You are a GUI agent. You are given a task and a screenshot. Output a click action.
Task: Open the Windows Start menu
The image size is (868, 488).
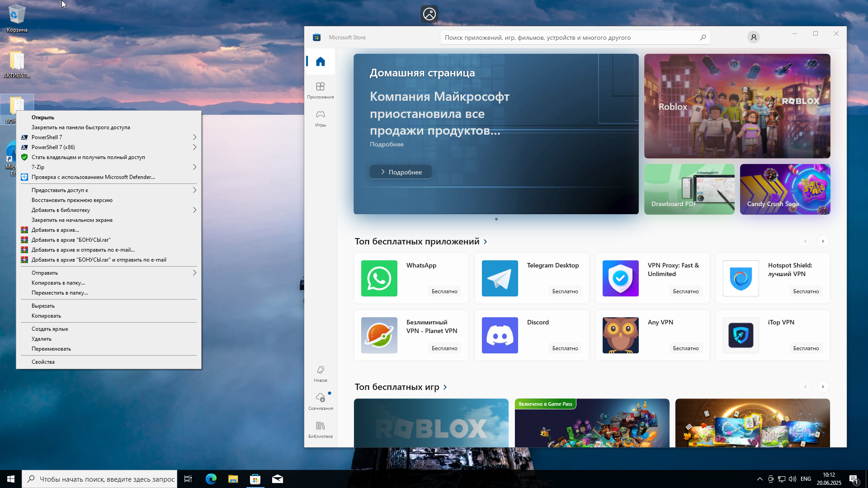[11, 479]
